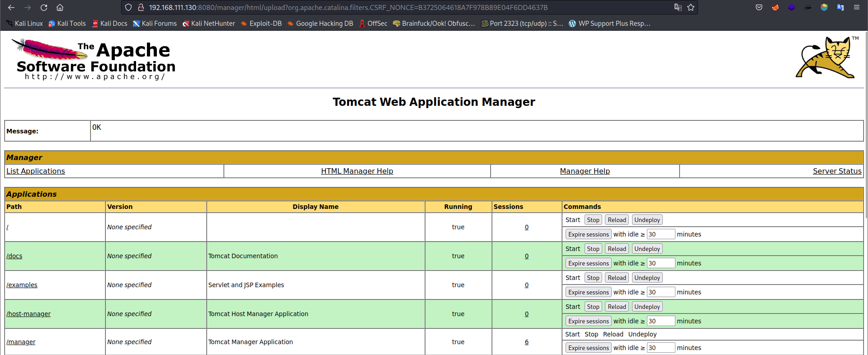Open the FoxyProxy extension icon
The height and width of the screenshot is (355, 868).
pos(775,7)
